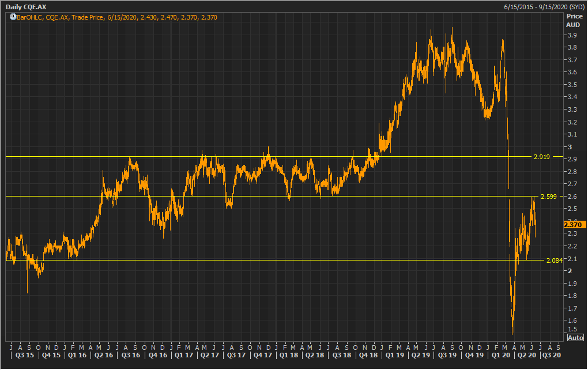Click the Q4 15 quarter label
The image size is (588, 370).
[x=51, y=355]
